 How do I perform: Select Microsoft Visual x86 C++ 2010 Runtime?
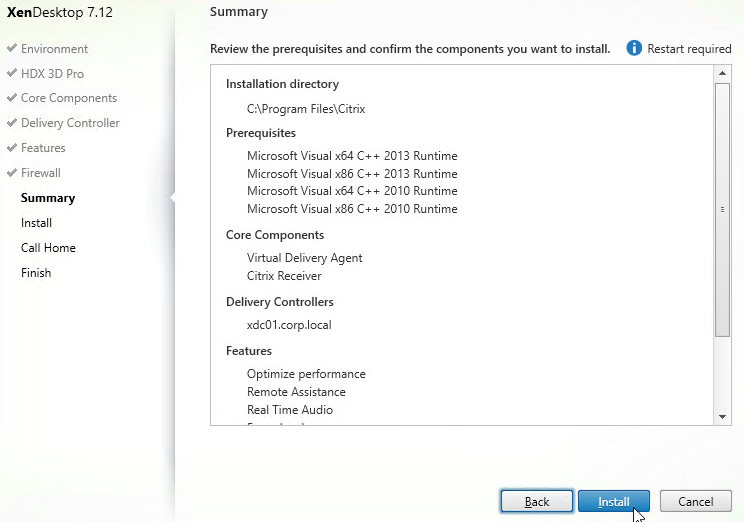pyautogui.click(x=352, y=209)
